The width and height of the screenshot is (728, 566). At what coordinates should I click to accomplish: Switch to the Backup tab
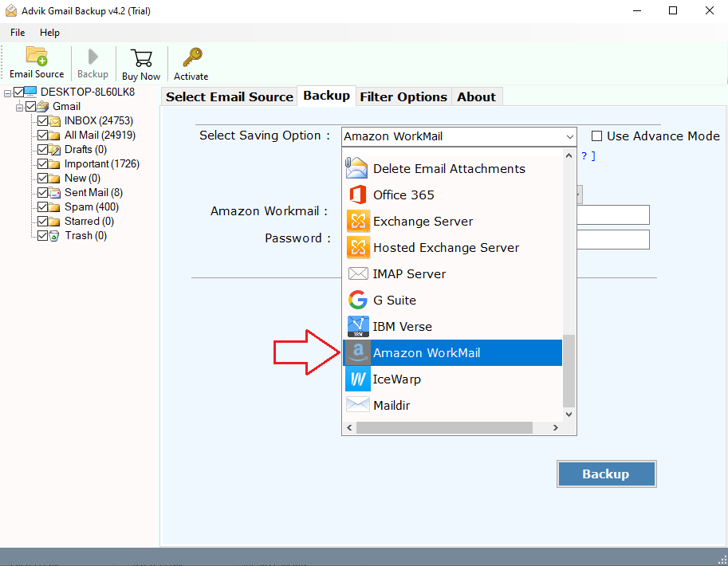[326, 96]
